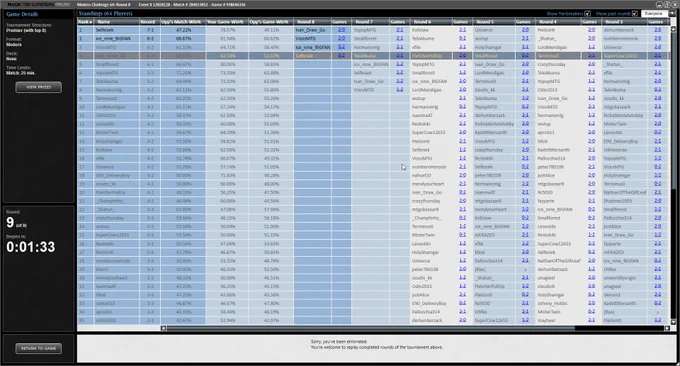Click the Return to Game button
Viewport: 680px width, 366px height.
pyautogui.click(x=39, y=348)
